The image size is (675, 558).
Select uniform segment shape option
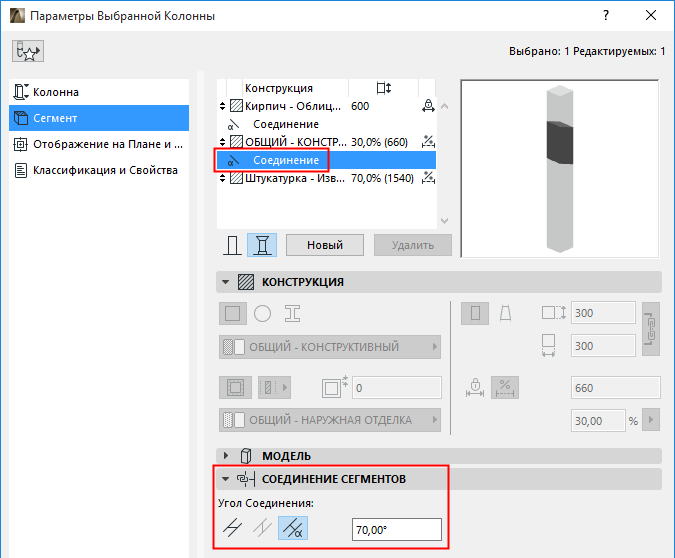(x=475, y=313)
